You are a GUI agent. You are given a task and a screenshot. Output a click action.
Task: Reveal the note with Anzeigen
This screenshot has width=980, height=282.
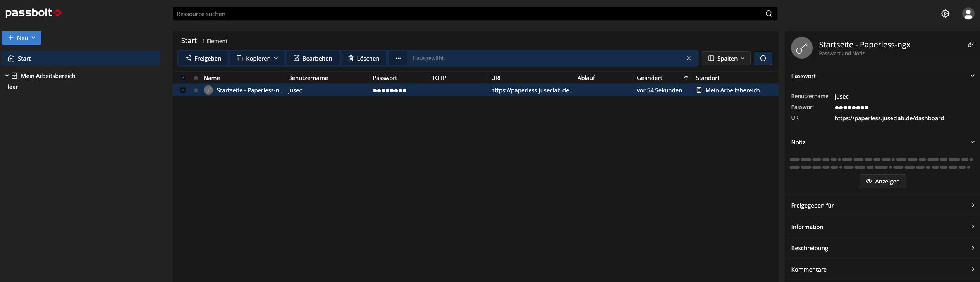click(x=882, y=181)
